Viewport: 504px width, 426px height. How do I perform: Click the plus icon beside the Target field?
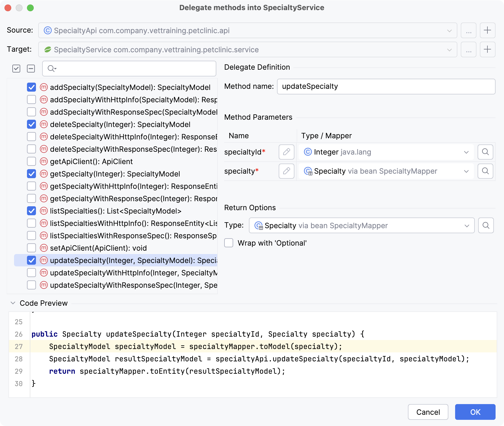488,49
